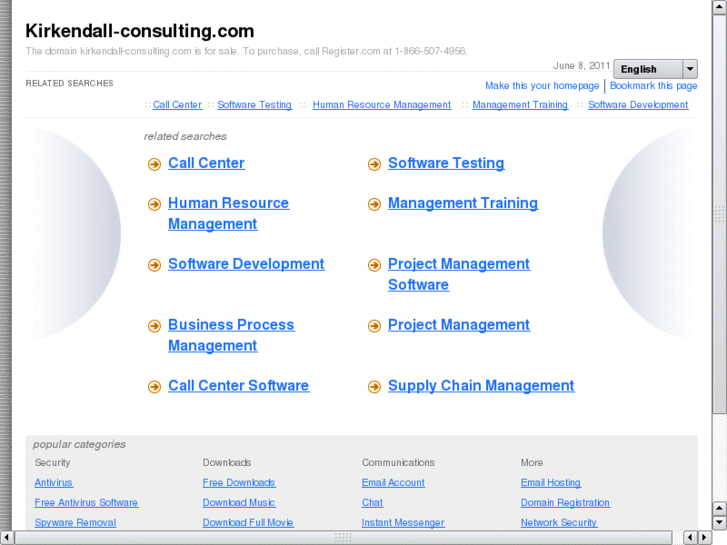The width and height of the screenshot is (727, 545).
Task: Click the arrow bullet beside Software Development
Action: click(x=154, y=265)
